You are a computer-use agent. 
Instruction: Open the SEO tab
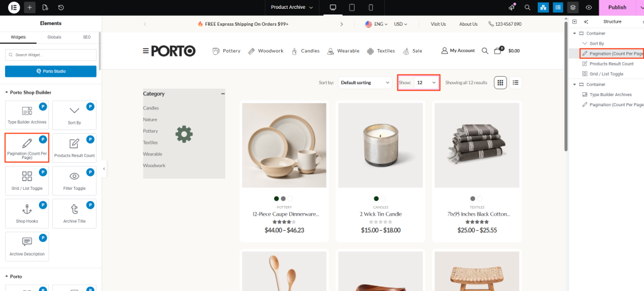(87, 38)
